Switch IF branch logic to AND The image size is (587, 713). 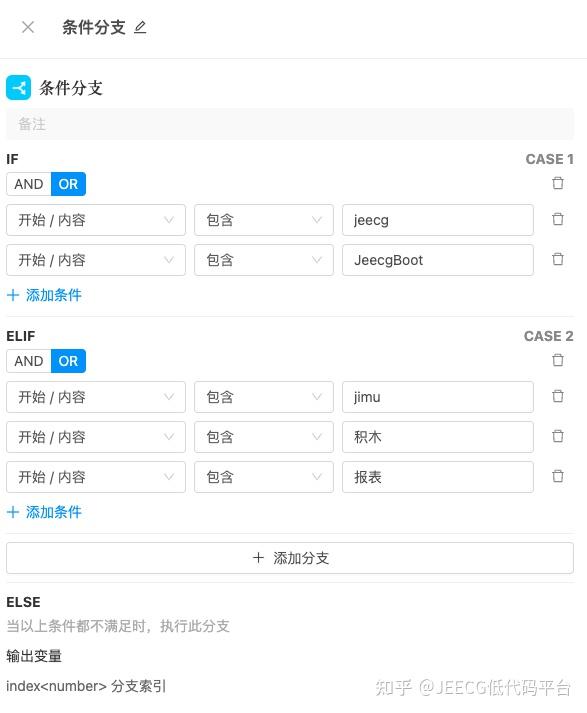29,184
